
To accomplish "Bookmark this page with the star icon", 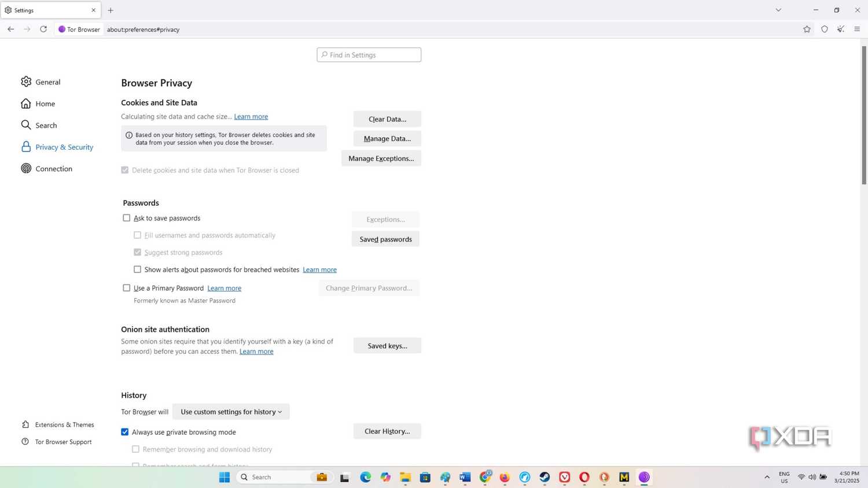I will tap(807, 29).
